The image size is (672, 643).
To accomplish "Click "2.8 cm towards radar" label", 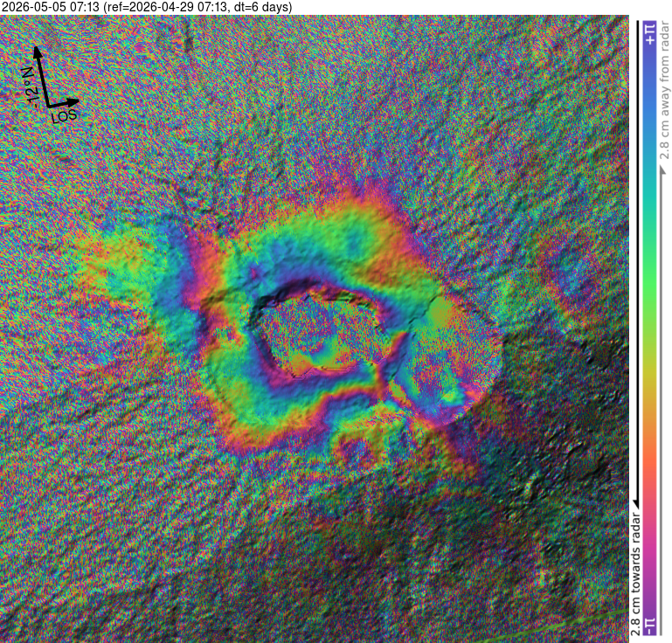I will click(x=635, y=574).
